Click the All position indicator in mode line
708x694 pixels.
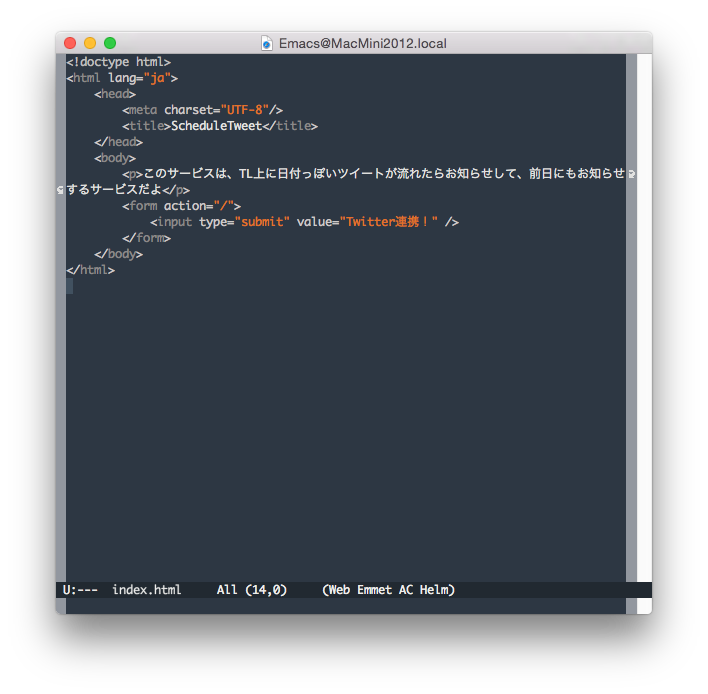coord(227,590)
